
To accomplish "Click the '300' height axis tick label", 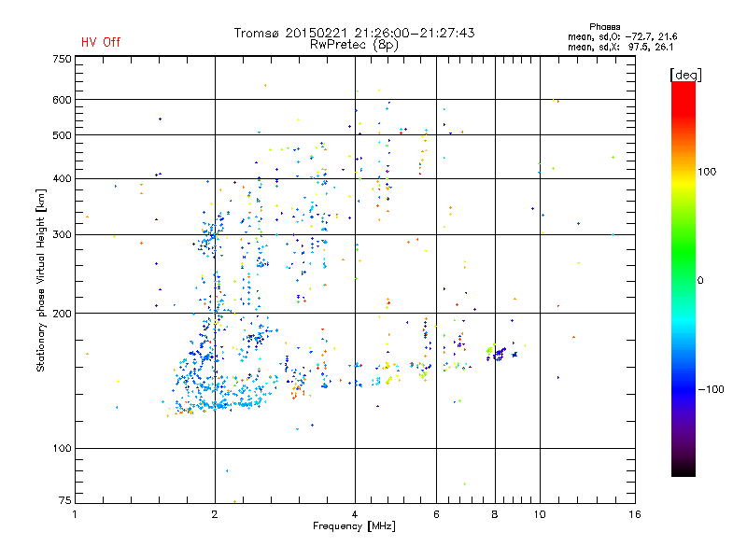I will 62,234.
